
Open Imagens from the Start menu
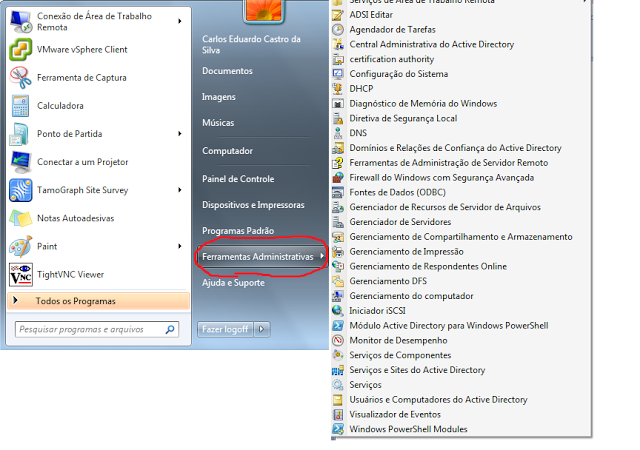pyautogui.click(x=219, y=97)
